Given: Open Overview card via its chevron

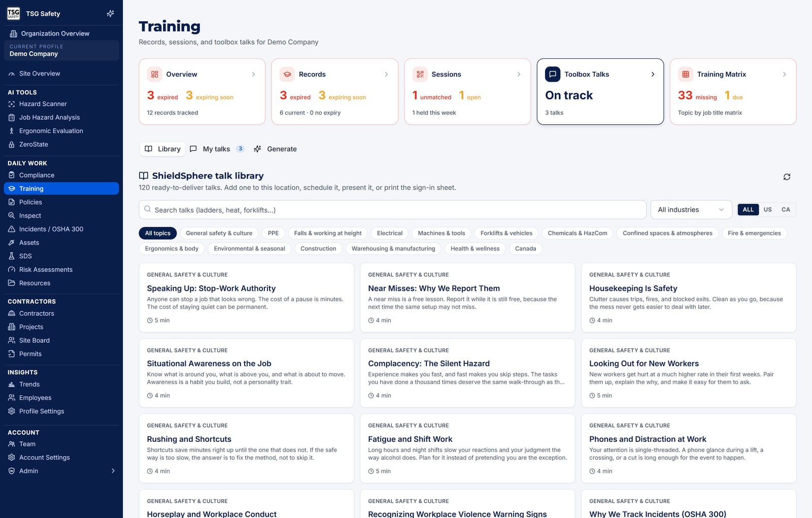Looking at the screenshot, I should [x=253, y=74].
